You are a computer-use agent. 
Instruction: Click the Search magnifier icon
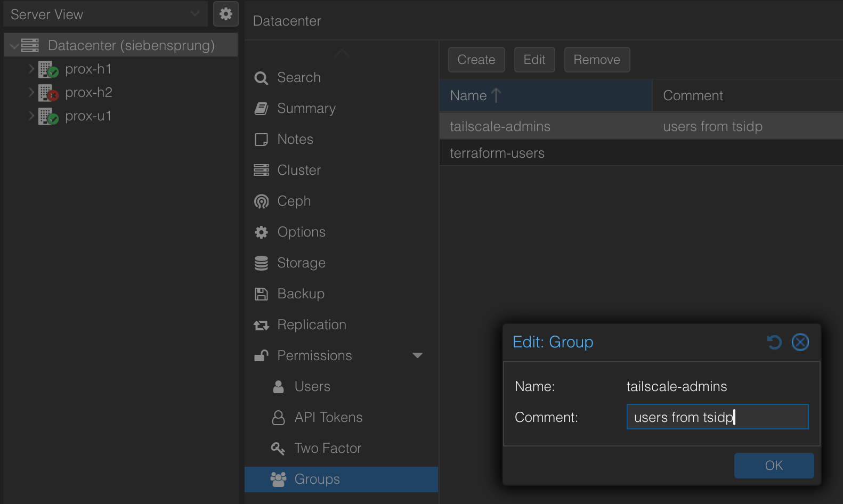coord(261,78)
